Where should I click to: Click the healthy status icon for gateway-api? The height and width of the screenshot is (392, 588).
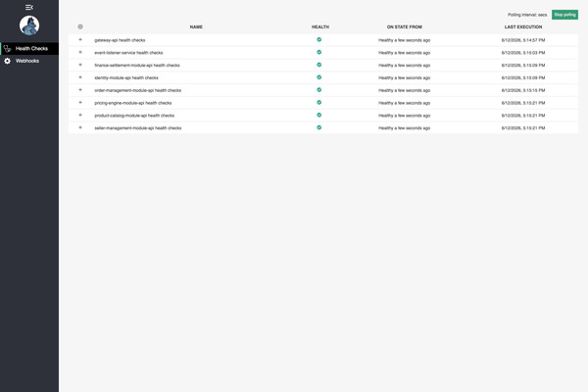(x=319, y=39)
